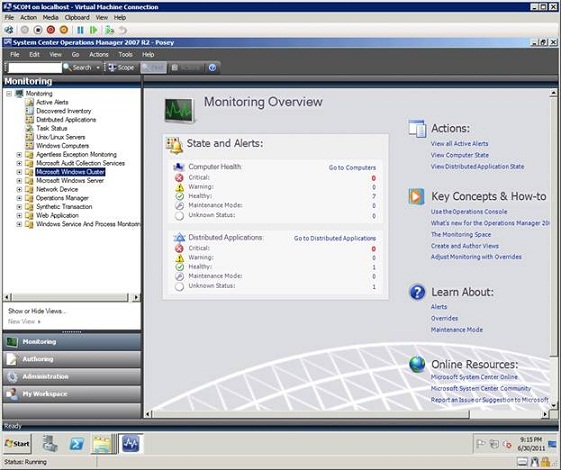Click View all Active Alerts link
561x470 pixels.
coord(459,143)
